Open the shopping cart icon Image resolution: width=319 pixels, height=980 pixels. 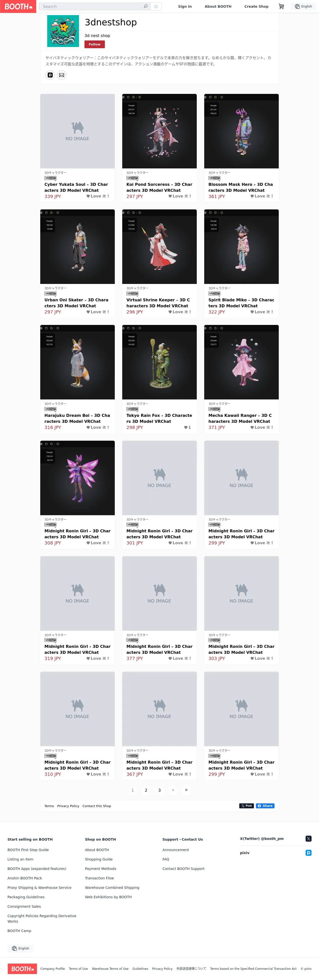(281, 6)
